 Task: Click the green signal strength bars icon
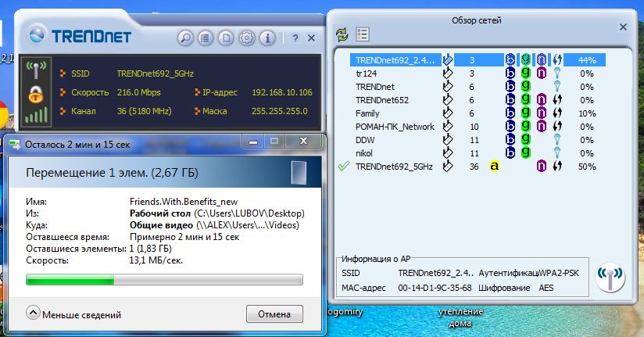point(36,115)
